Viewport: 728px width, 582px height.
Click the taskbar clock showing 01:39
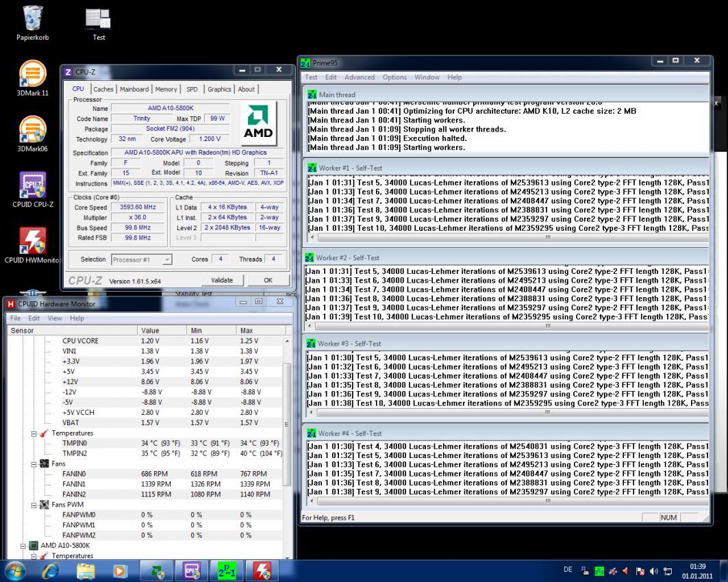[697, 571]
